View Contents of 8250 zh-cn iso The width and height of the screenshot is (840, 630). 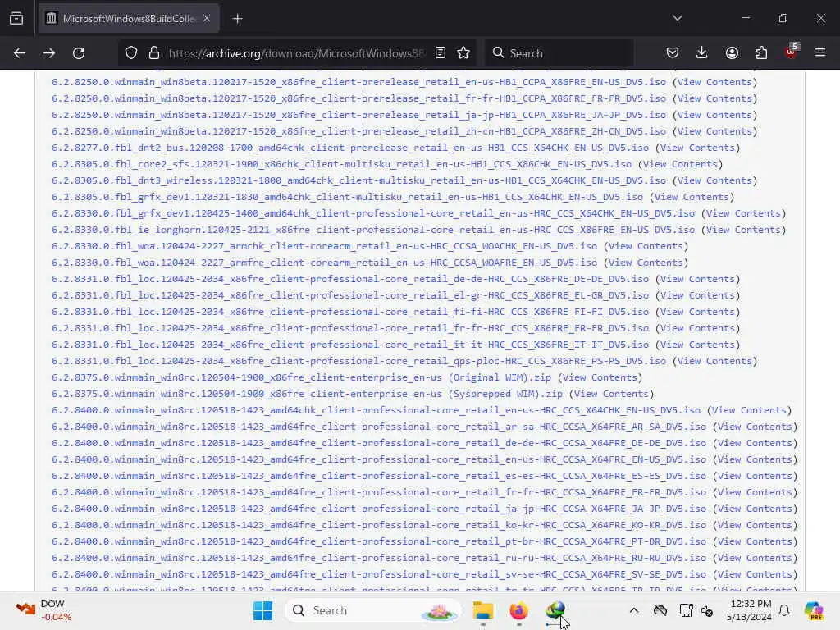(x=714, y=131)
